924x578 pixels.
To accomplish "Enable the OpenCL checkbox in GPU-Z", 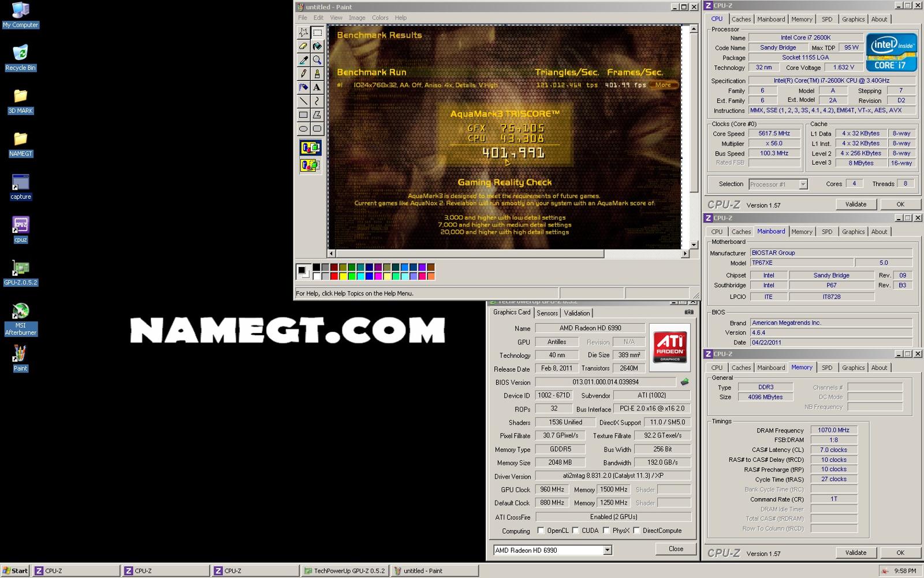I will click(x=541, y=531).
